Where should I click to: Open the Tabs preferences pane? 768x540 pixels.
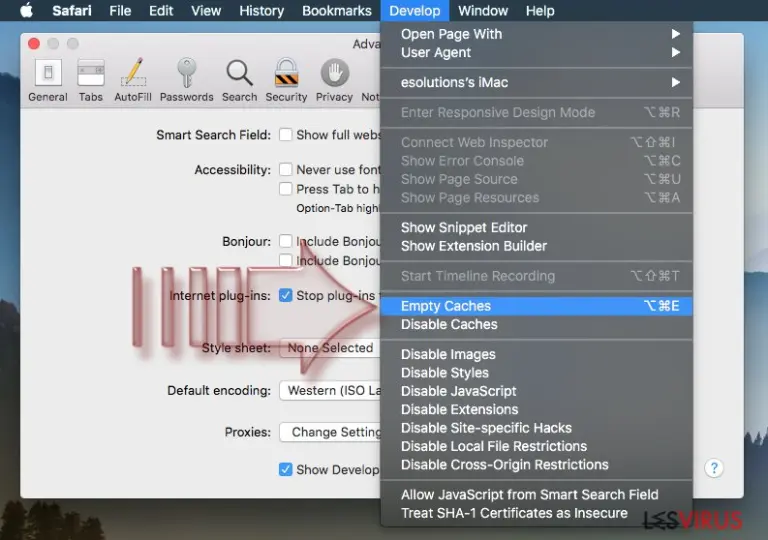coord(91,80)
